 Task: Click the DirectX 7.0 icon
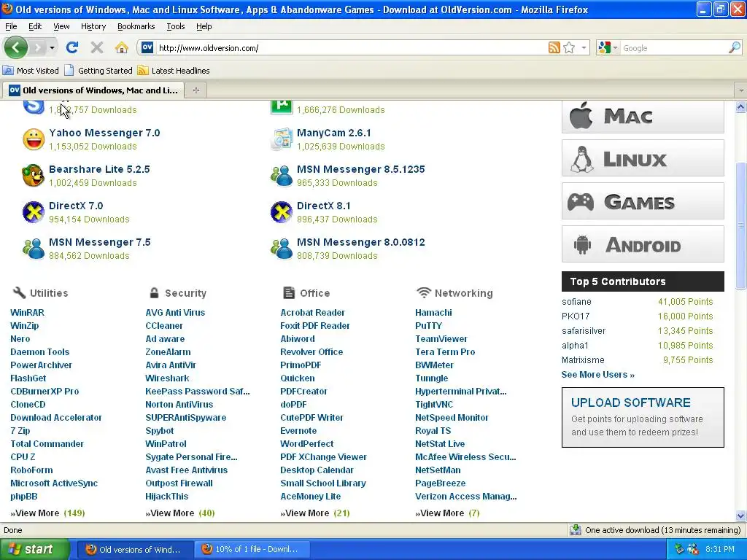coord(34,212)
